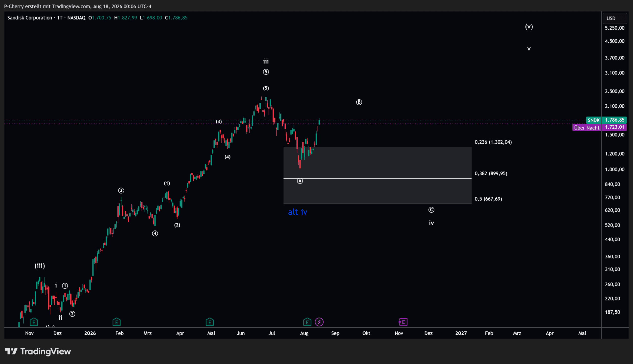Click the 'P-Cherry erstellt mit TradingView.com' header text
This screenshot has height=364, width=633.
pos(47,6)
